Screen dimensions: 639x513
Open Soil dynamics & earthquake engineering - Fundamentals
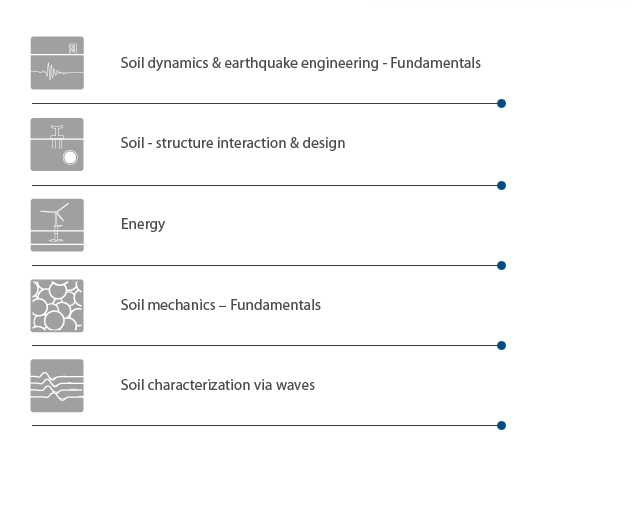click(x=300, y=63)
